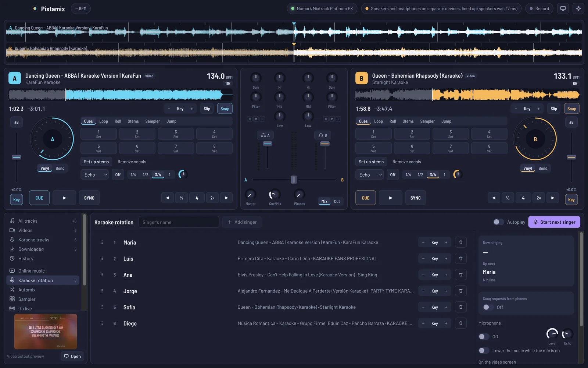Select Downloaded tracks in sidebar
The width and height of the screenshot is (588, 368).
click(43, 249)
